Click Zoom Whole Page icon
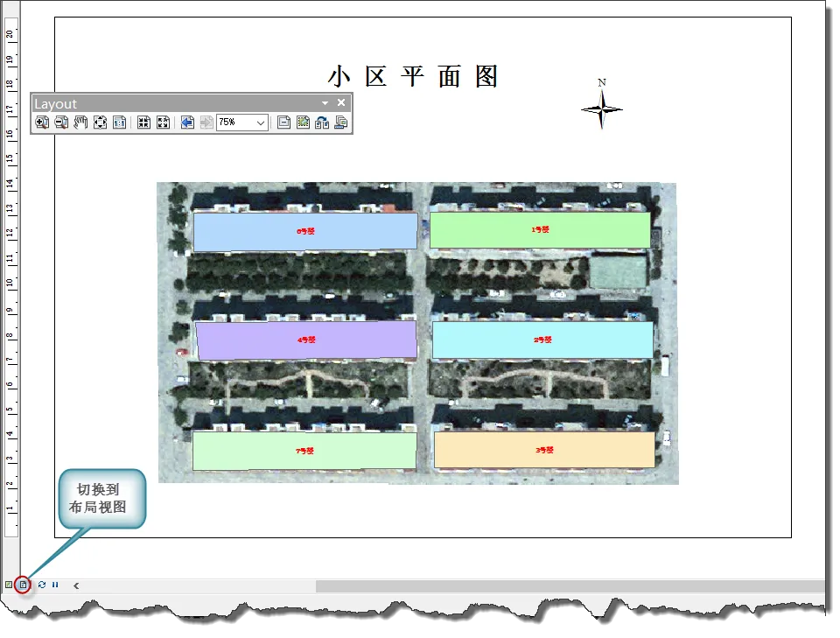This screenshot has width=840, height=638. point(100,123)
